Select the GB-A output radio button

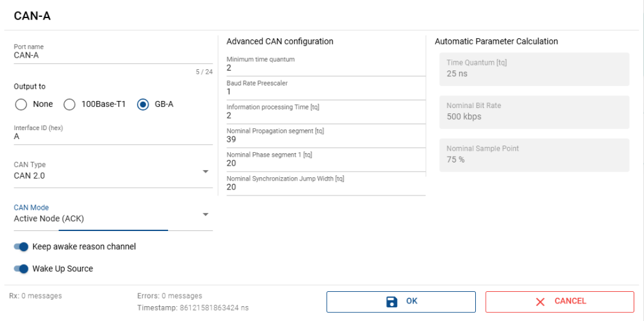pyautogui.click(x=143, y=104)
